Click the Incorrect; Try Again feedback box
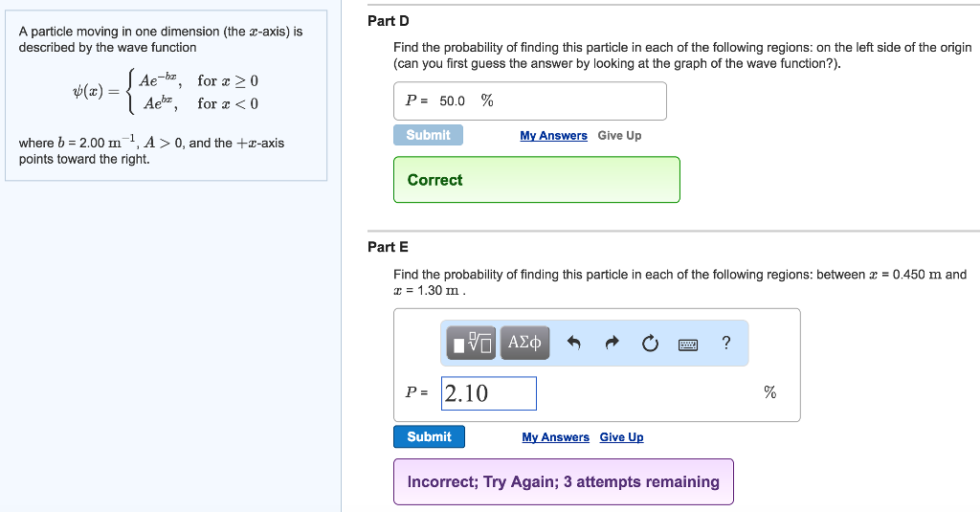Screen dimensions: 980x512 click(x=563, y=481)
